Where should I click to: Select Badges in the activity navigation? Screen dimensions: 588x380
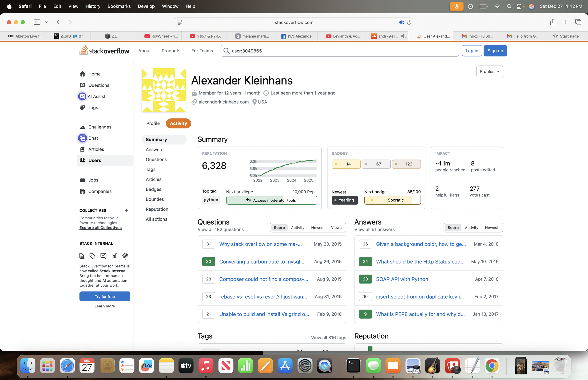tap(153, 189)
